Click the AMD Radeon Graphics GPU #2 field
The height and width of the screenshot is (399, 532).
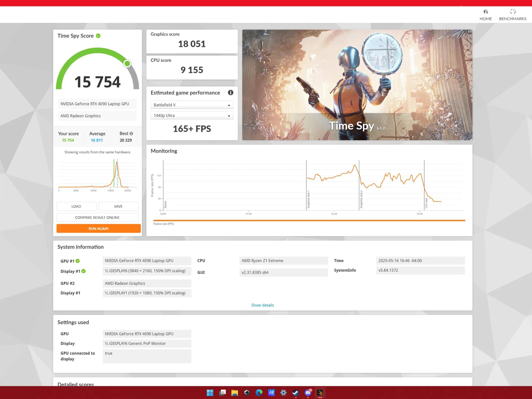[147, 283]
